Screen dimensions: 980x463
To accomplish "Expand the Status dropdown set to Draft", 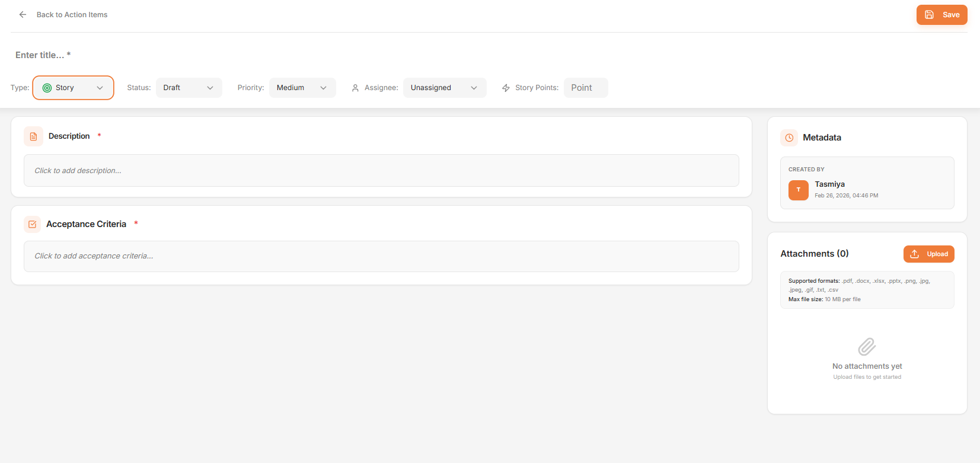I will click(x=189, y=88).
